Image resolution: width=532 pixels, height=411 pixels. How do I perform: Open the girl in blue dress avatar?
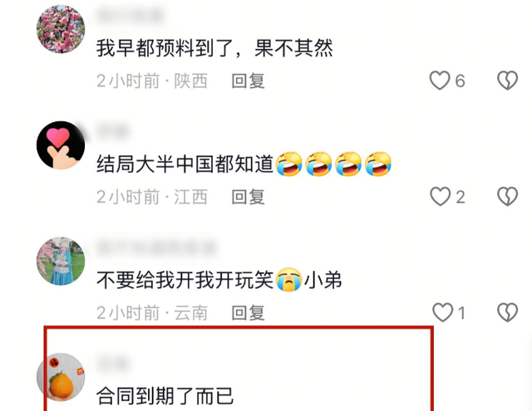pyautogui.click(x=61, y=261)
